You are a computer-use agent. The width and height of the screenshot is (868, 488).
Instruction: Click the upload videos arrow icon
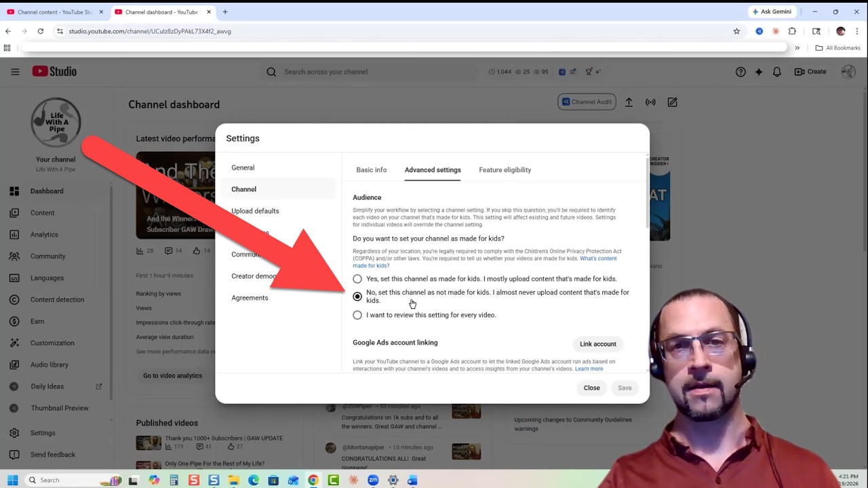[x=629, y=102]
